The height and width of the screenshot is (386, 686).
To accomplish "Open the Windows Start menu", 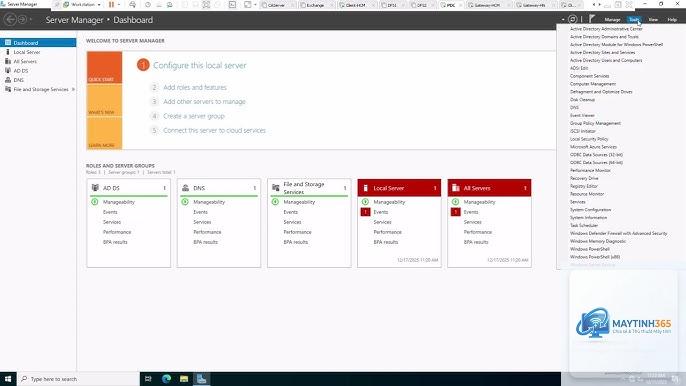I will pyautogui.click(x=8, y=379).
